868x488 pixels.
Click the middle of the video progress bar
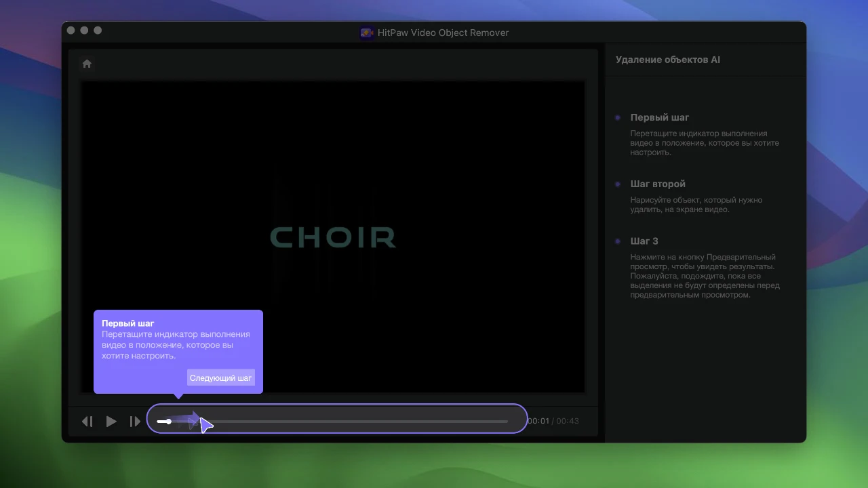332,422
